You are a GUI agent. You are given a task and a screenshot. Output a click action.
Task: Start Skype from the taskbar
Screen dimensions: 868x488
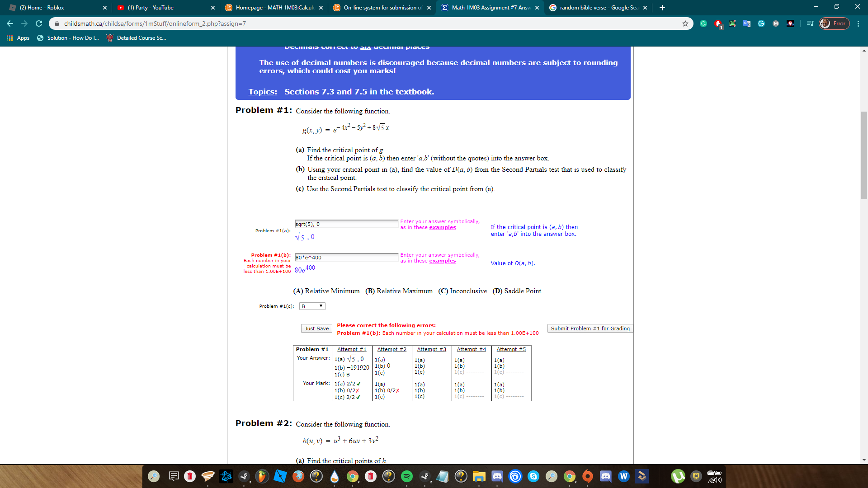(x=533, y=476)
